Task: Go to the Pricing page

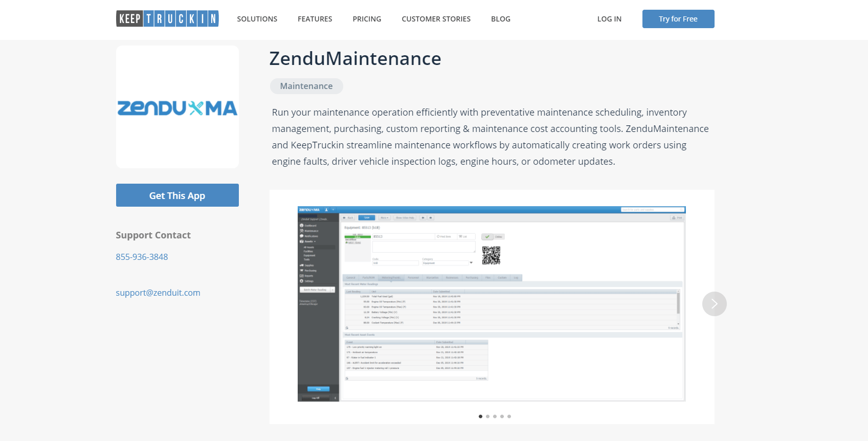Action: click(x=367, y=19)
